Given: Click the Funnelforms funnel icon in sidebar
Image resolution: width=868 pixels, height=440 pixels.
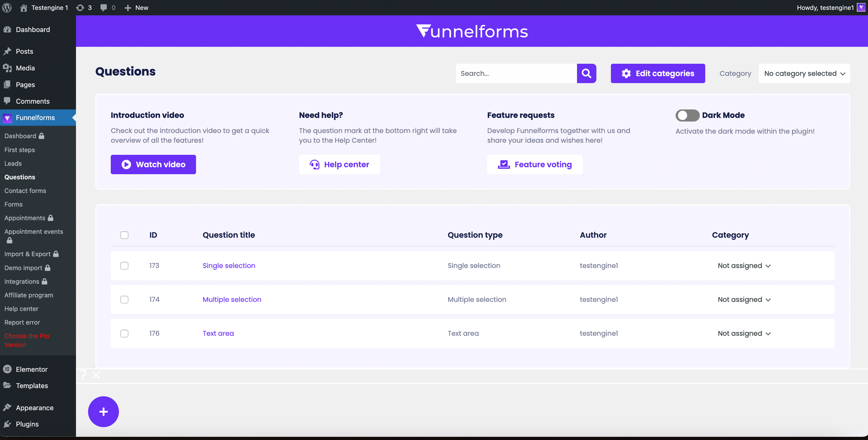Looking at the screenshot, I should coord(8,118).
